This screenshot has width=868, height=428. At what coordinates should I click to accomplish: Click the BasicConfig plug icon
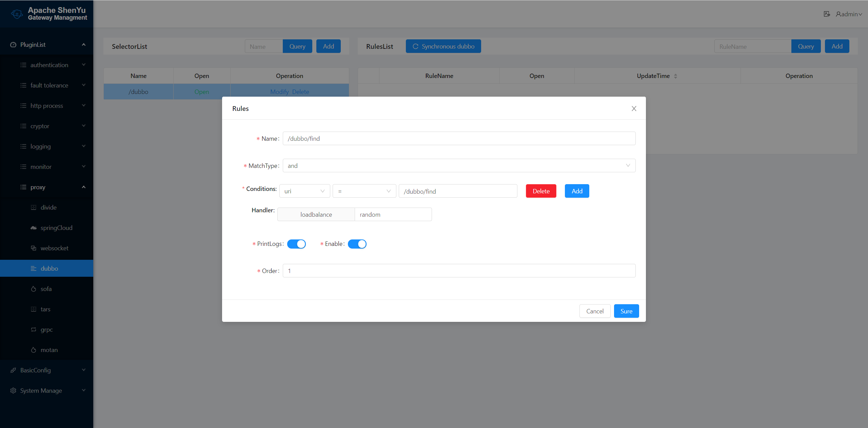13,370
